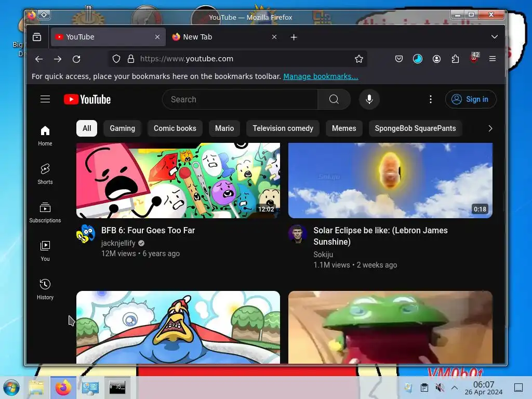Select the Memes filter chip

(x=344, y=128)
